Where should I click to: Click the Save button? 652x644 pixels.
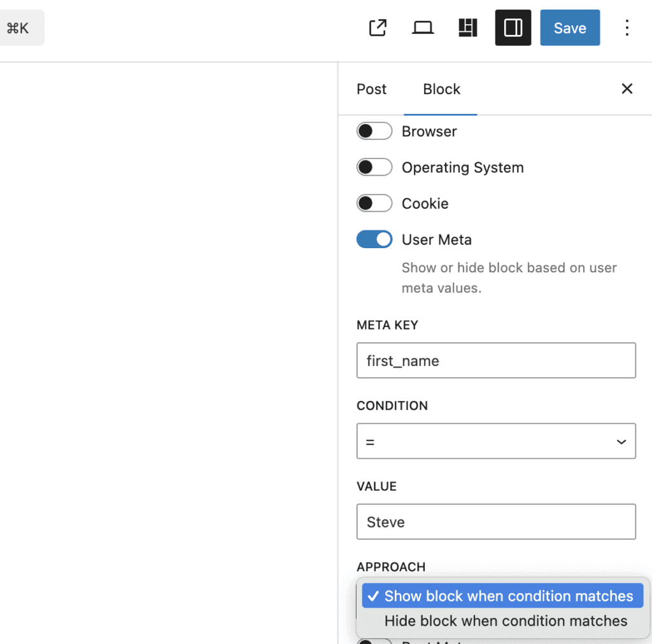click(x=570, y=27)
